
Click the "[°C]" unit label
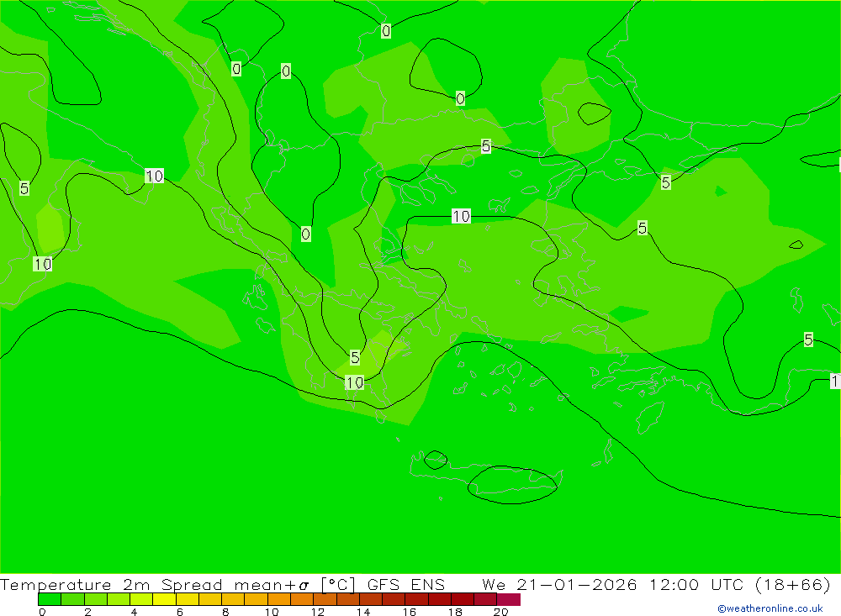[x=338, y=584]
